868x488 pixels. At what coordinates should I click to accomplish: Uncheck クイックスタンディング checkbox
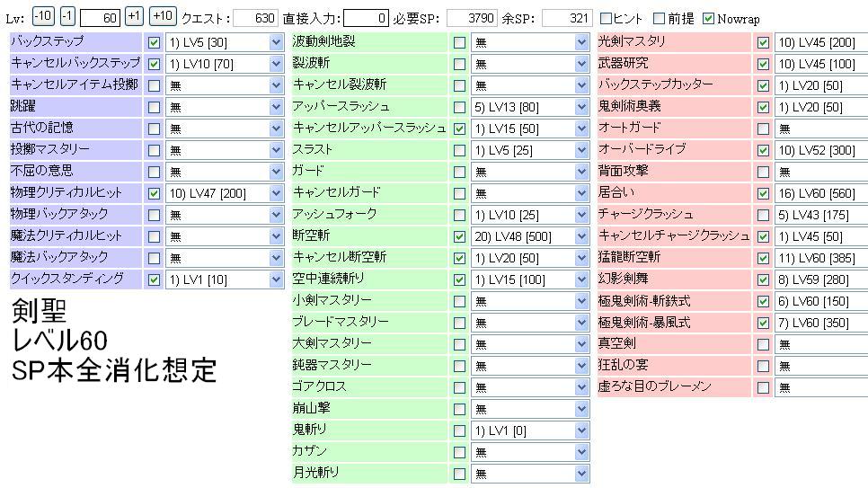point(154,280)
